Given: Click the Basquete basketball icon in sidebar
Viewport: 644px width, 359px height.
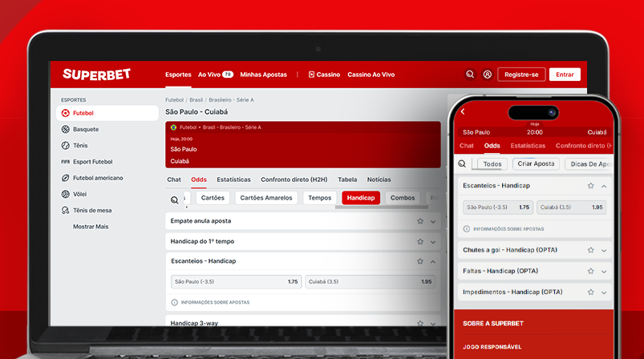Looking at the screenshot, I should [65, 129].
